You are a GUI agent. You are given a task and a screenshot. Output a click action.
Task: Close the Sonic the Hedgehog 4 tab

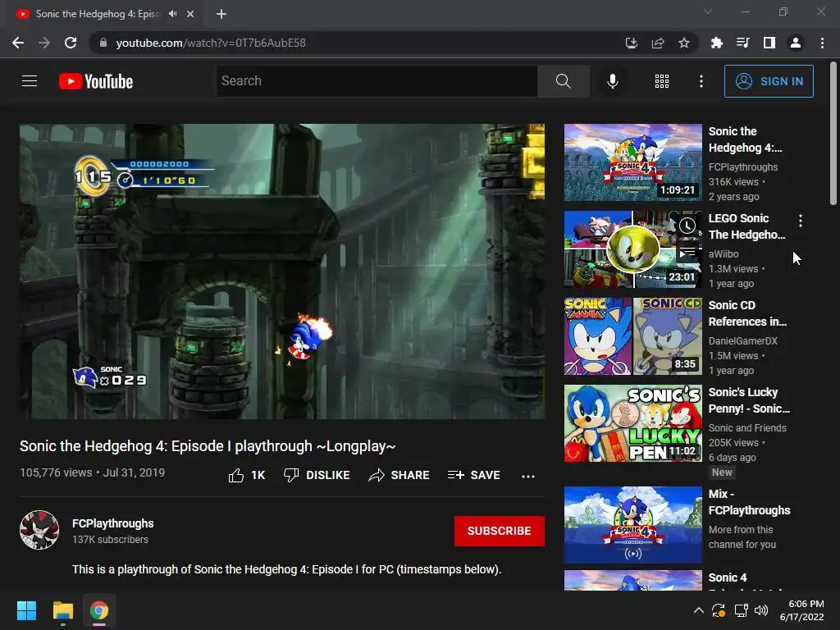coord(190,14)
